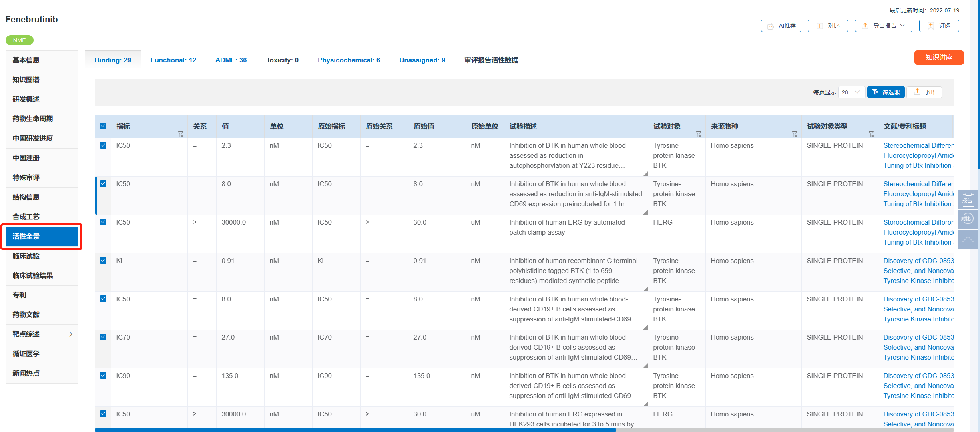Viewport: 980px width, 432px height.
Task: Open 中国研发进度 in the sidebar
Action: (x=42, y=138)
